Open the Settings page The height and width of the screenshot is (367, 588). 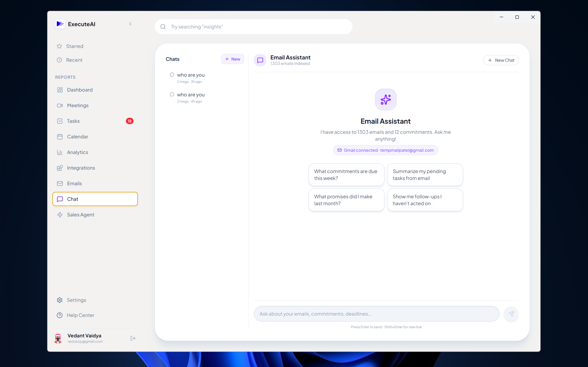(x=76, y=300)
